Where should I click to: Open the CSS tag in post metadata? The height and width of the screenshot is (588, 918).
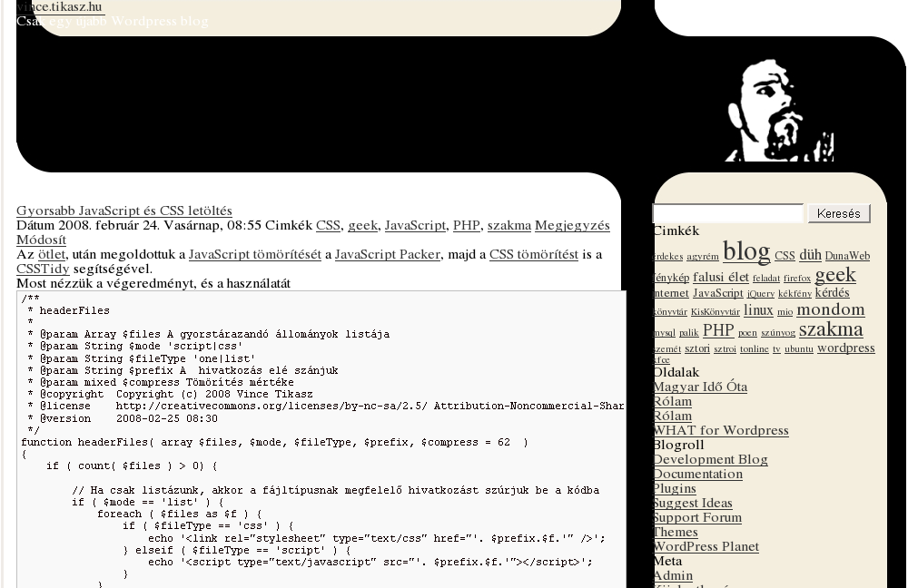pos(328,225)
